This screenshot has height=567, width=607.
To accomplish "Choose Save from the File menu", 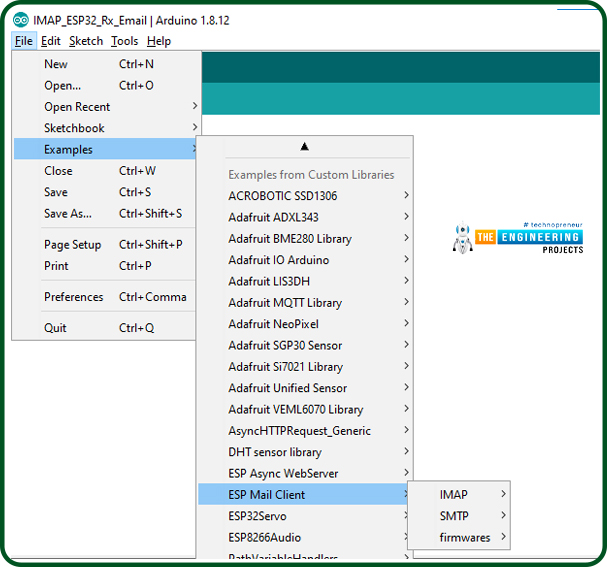I will coord(105,192).
